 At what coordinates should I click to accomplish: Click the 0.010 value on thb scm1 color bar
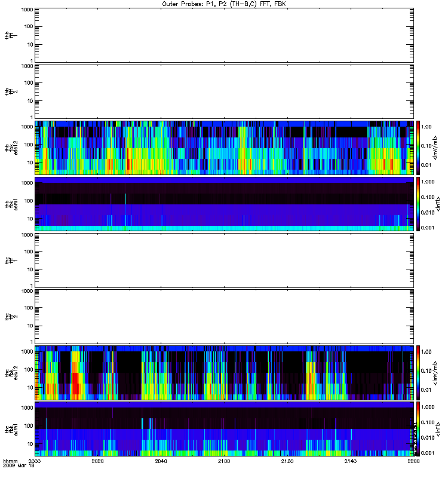[427, 213]
